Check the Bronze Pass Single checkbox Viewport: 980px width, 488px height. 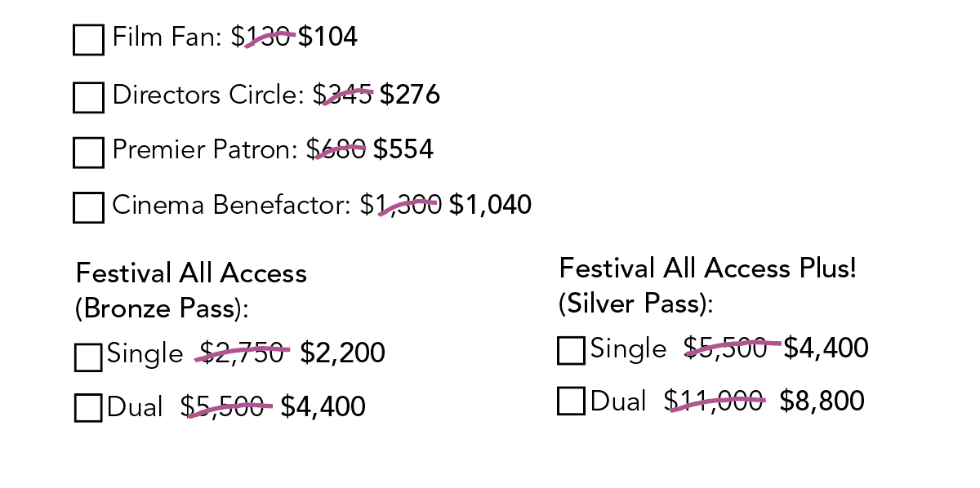tap(88, 357)
